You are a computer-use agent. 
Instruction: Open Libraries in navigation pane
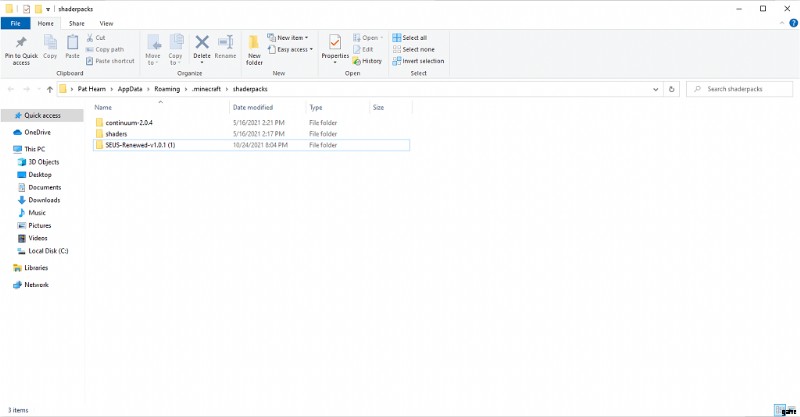(x=31, y=268)
